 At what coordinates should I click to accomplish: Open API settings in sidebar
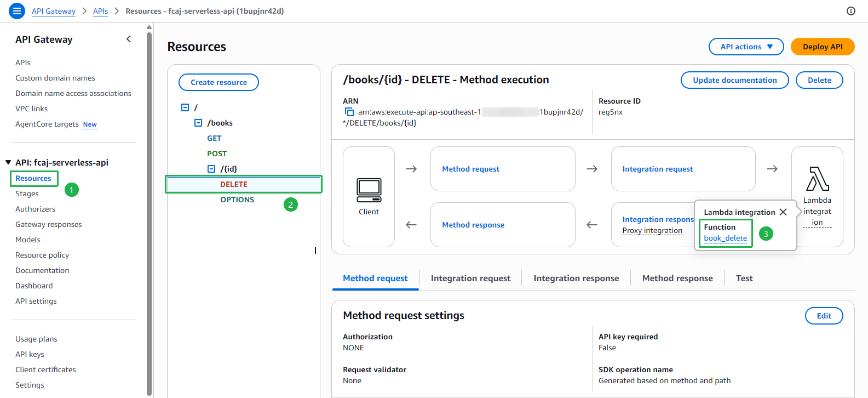pos(36,301)
